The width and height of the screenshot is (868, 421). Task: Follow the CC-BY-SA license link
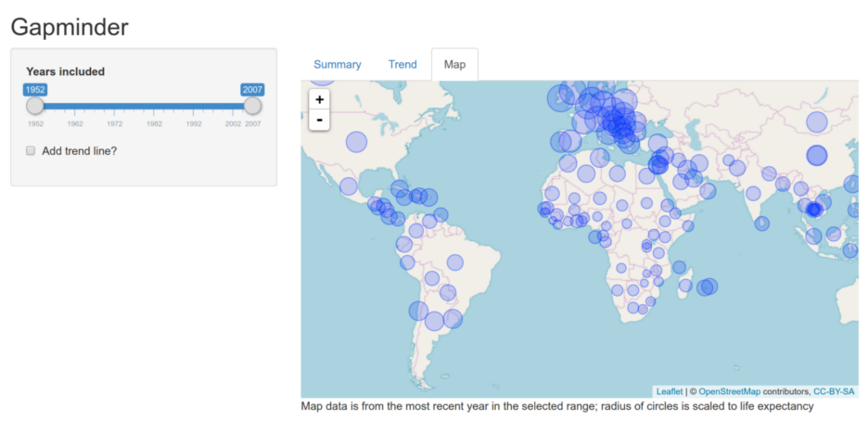tap(834, 391)
